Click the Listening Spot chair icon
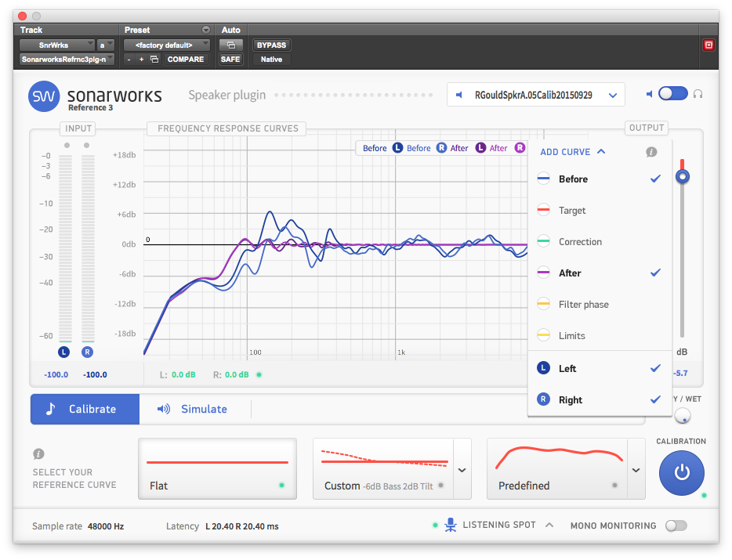 coord(451,525)
